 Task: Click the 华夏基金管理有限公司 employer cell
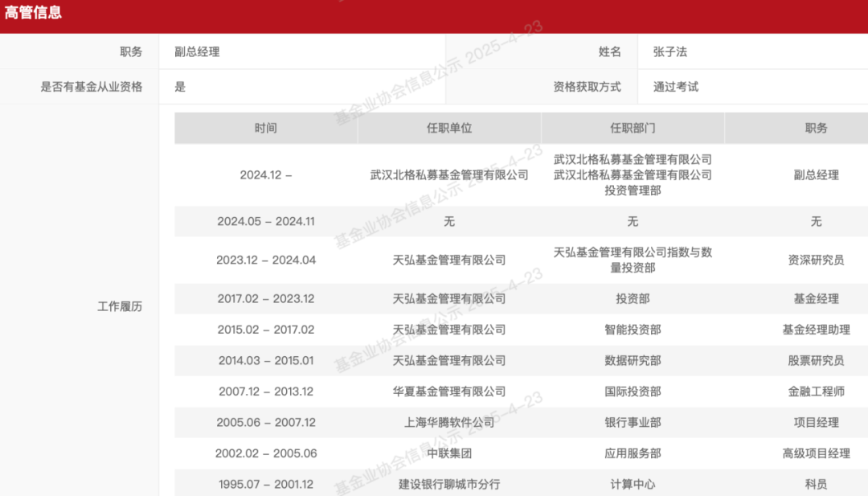tap(449, 392)
